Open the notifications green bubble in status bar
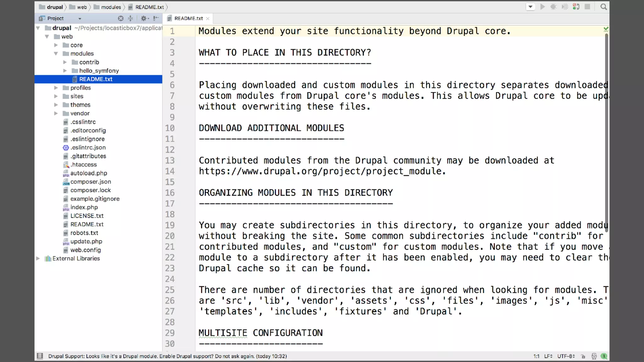 (x=604, y=356)
